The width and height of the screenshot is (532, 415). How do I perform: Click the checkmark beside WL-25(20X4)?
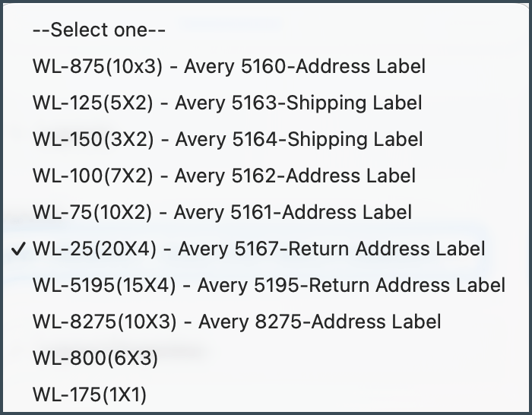(20, 249)
